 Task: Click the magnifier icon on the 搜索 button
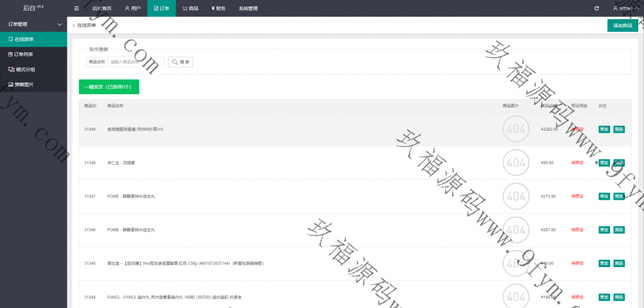click(174, 62)
